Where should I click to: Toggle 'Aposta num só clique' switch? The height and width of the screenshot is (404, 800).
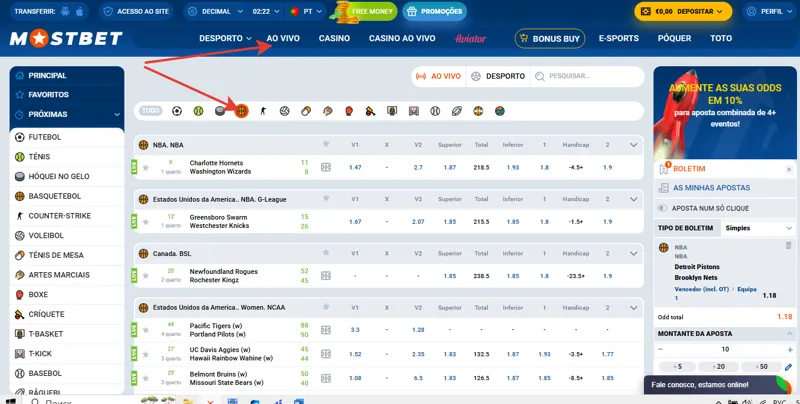[664, 208]
